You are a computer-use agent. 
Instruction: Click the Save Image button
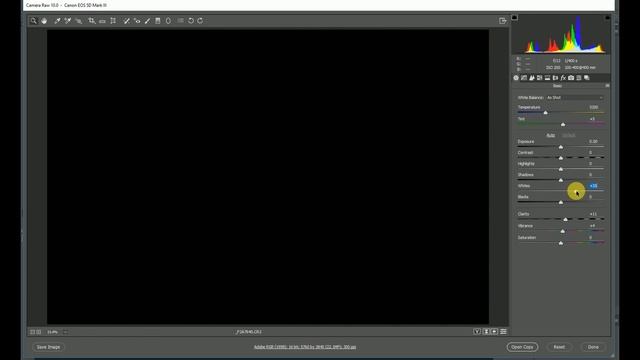tap(49, 347)
